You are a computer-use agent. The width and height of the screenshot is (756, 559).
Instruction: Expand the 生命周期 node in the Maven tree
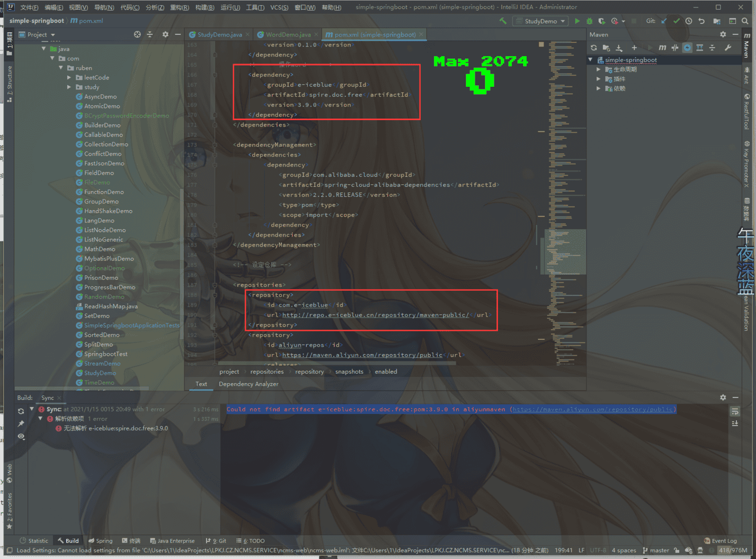click(599, 69)
